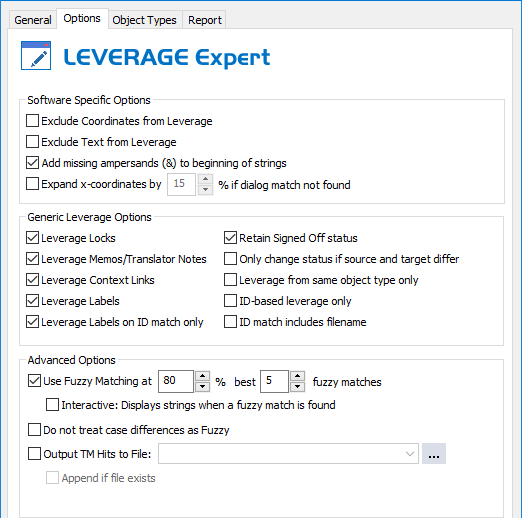
Task: Uncheck Leverage Labels on ID match only
Action: [x=32, y=322]
